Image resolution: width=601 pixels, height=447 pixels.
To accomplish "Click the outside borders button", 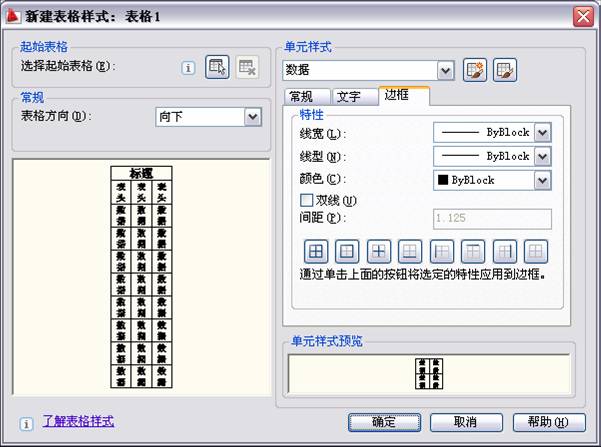I will point(346,252).
